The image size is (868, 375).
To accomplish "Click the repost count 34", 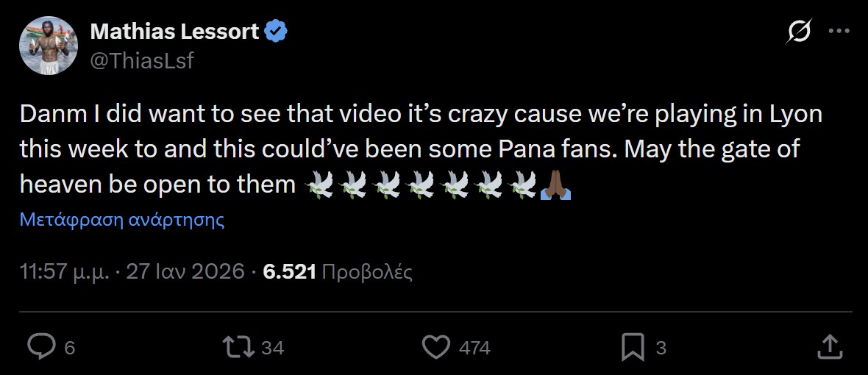I will coord(272,348).
